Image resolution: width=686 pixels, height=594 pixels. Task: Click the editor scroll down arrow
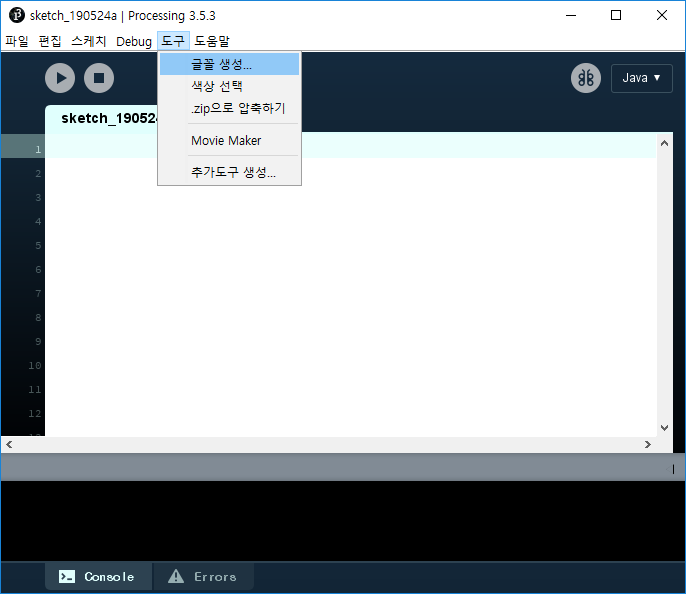point(664,428)
